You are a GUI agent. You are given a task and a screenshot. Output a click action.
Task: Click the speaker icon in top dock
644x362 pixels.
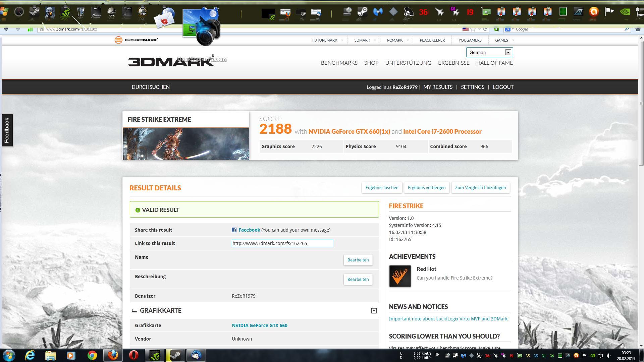(409, 12)
